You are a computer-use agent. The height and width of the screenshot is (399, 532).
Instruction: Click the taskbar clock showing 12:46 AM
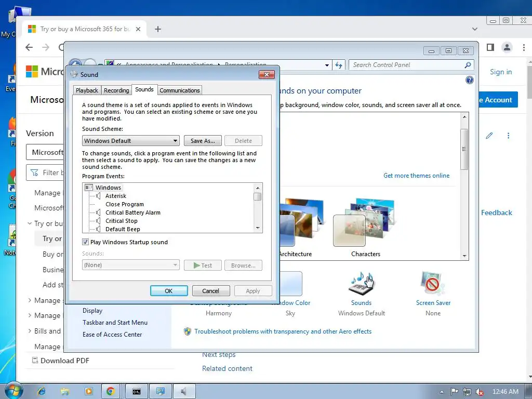click(505, 392)
